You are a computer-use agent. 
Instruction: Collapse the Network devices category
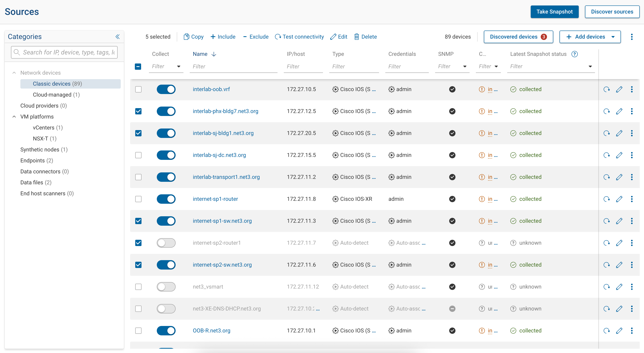(14, 72)
